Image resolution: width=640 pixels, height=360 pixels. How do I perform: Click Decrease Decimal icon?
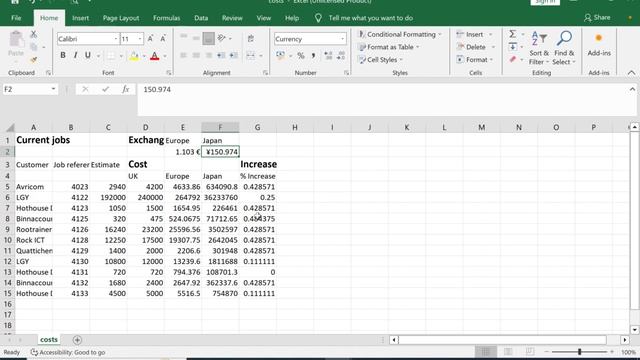pyautogui.click(x=341, y=56)
